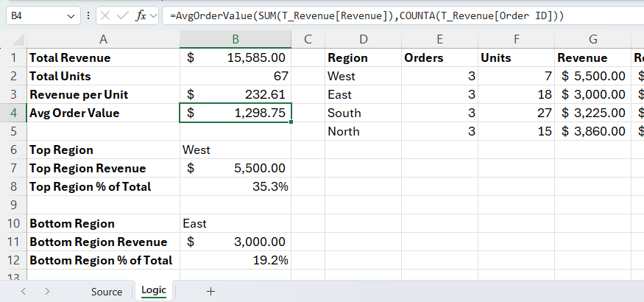Open the Name Box dropdown arrow
This screenshot has width=644, height=302.
70,16
